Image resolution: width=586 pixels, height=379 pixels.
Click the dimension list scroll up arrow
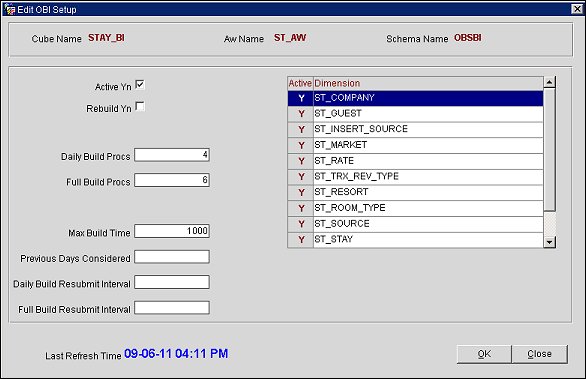point(549,82)
